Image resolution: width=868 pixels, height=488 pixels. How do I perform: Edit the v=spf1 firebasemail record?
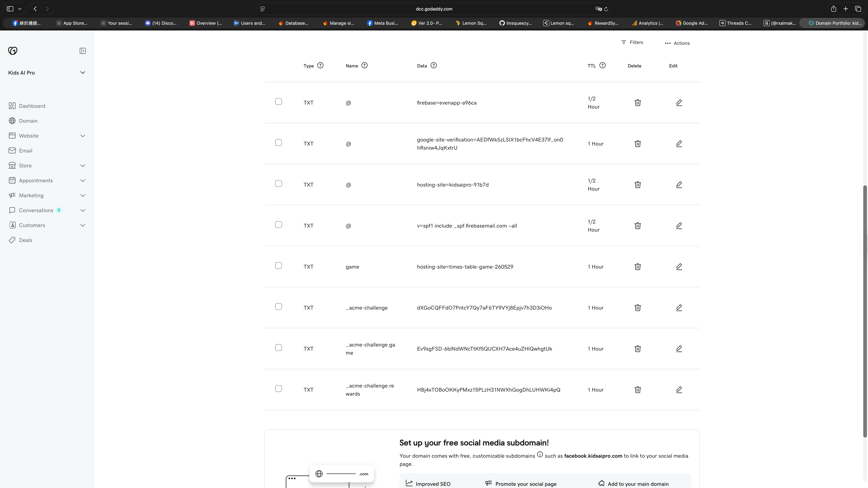click(679, 226)
